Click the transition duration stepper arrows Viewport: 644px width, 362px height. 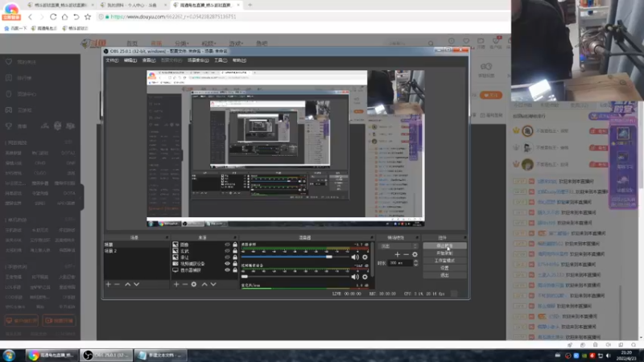click(415, 263)
